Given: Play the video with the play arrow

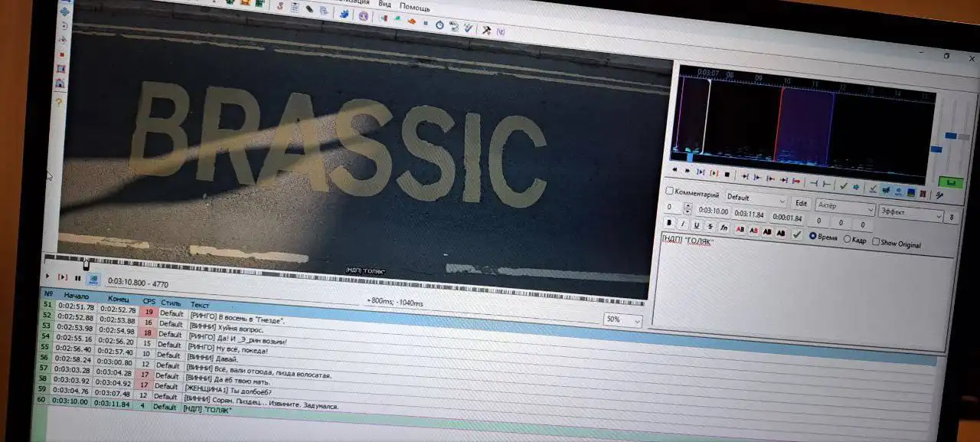Looking at the screenshot, I should (47, 276).
